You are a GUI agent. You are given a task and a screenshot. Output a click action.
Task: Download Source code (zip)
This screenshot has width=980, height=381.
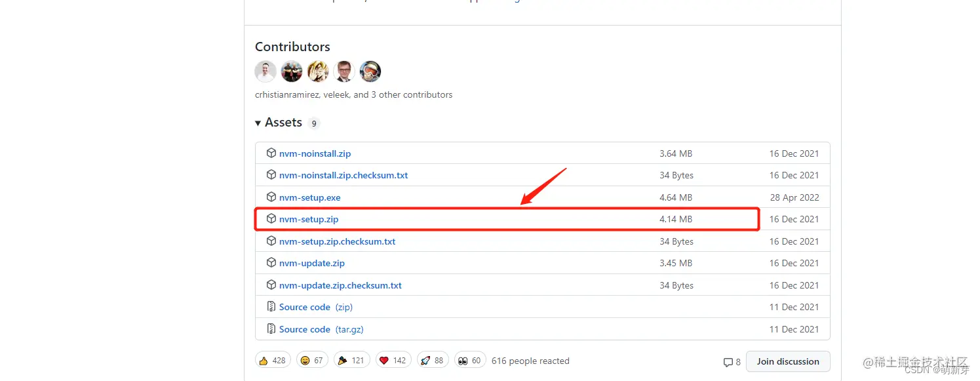click(316, 307)
